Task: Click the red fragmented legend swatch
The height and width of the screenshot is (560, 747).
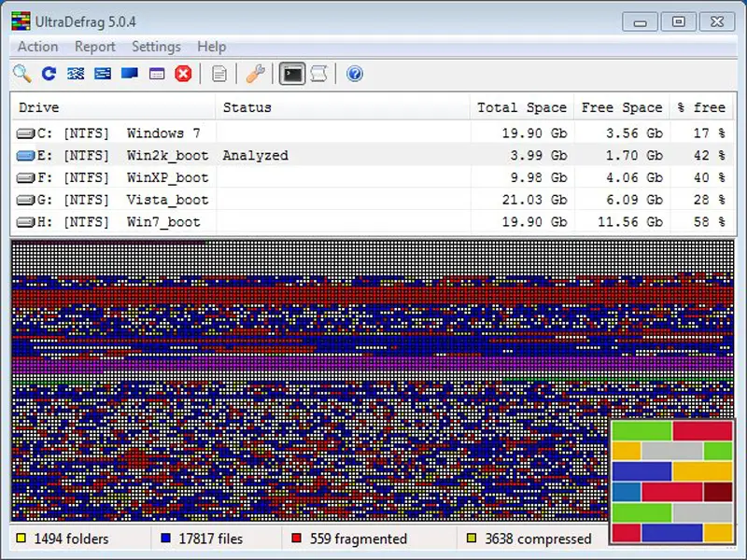Action: 297,539
